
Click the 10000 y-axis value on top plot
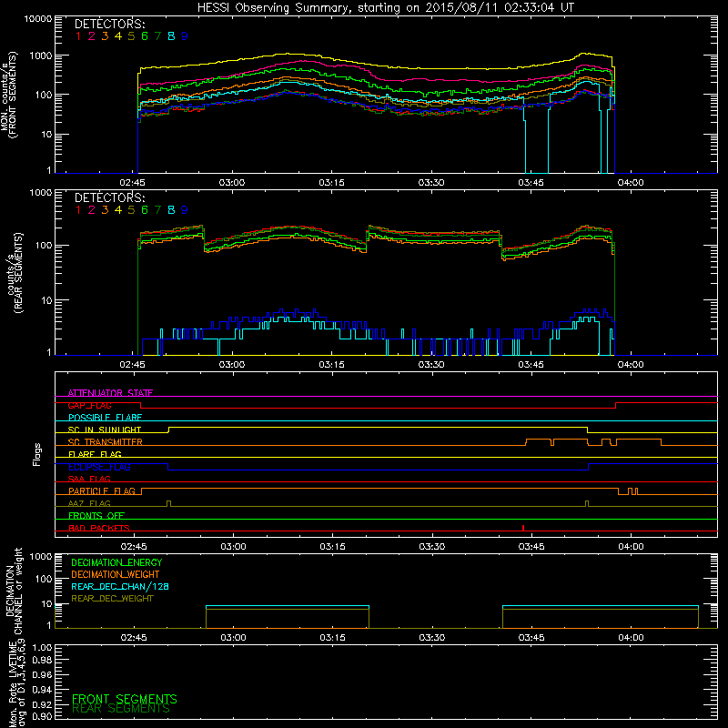(x=37, y=18)
